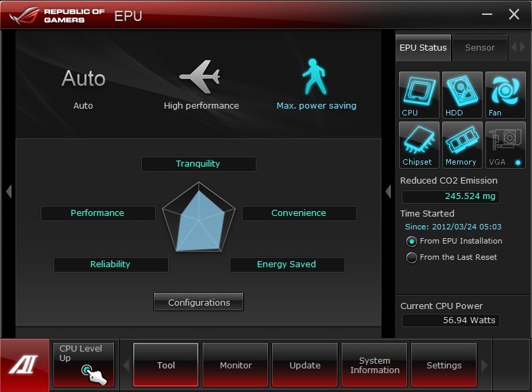Click the Performance label
The height and width of the screenshot is (392, 532).
[x=98, y=213]
